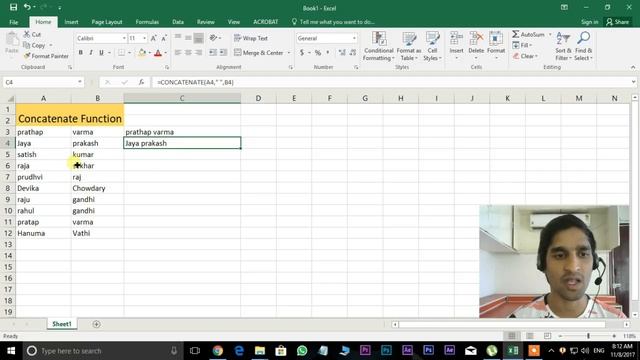
Task: Open Chrome from the taskbar
Action: pos(218,351)
